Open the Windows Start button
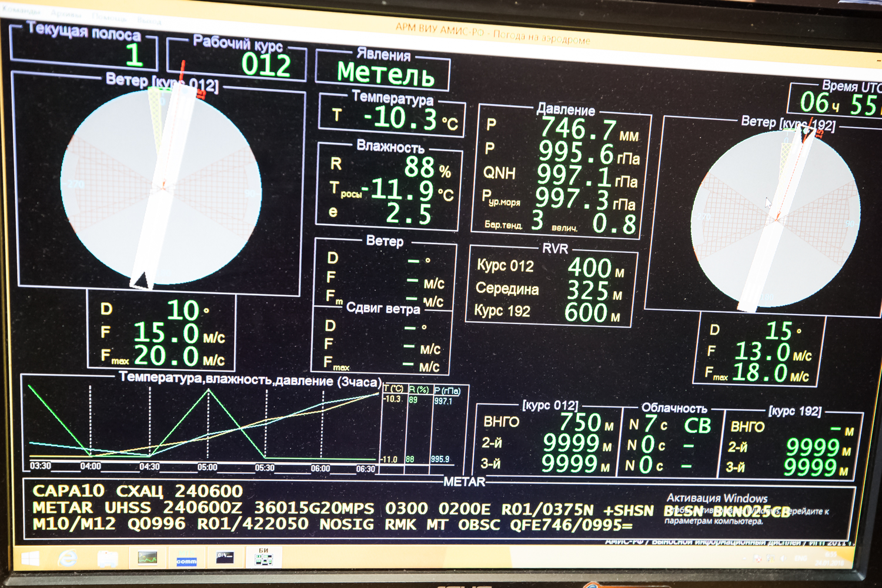This screenshot has height=588, width=882. (x=29, y=558)
